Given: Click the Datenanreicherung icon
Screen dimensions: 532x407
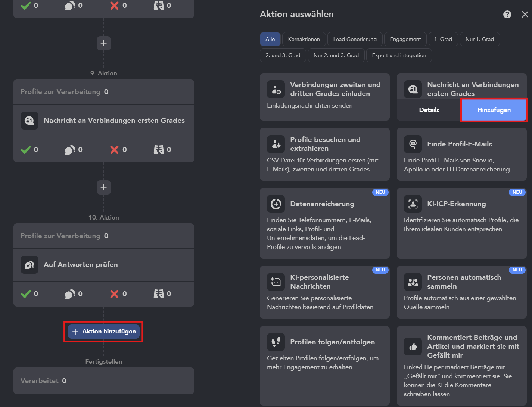Looking at the screenshot, I should coord(276,204).
